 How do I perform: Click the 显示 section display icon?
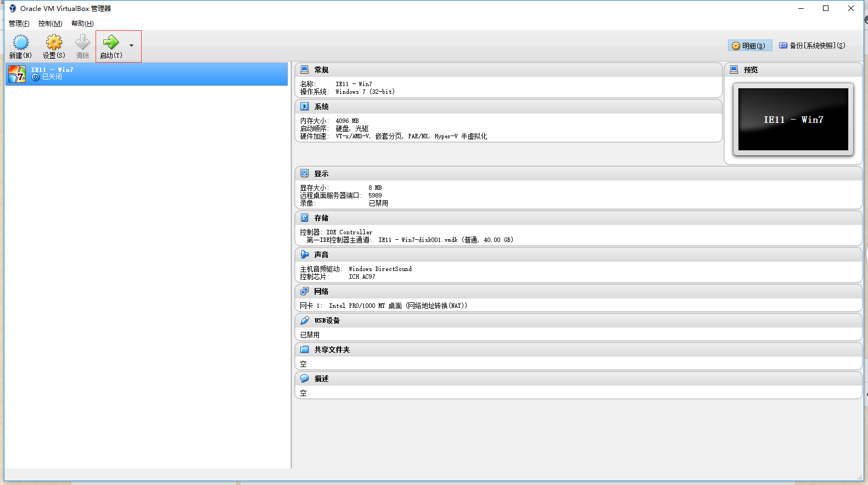[305, 173]
